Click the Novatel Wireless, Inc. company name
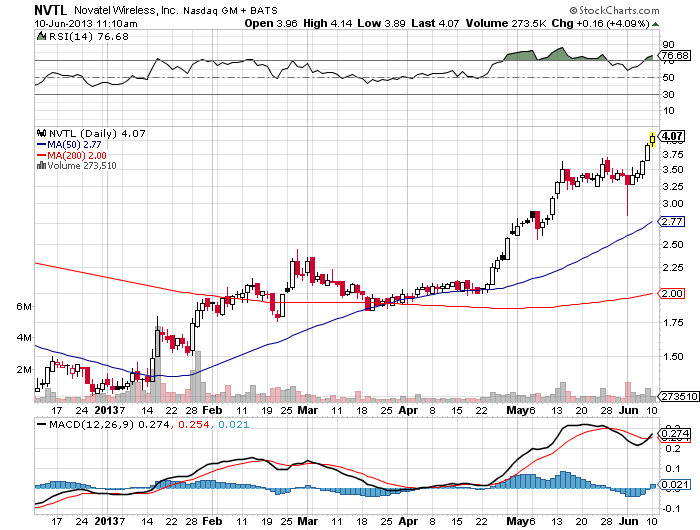700x530 pixels. coord(126,10)
